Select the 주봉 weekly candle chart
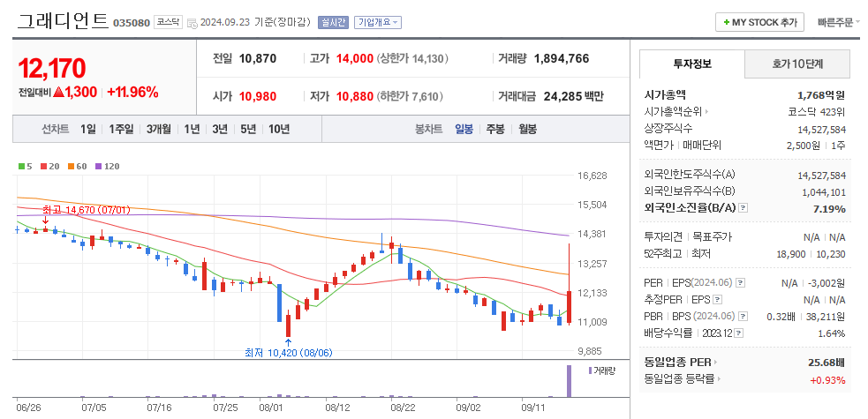This screenshot has width=868, height=419. click(x=495, y=130)
